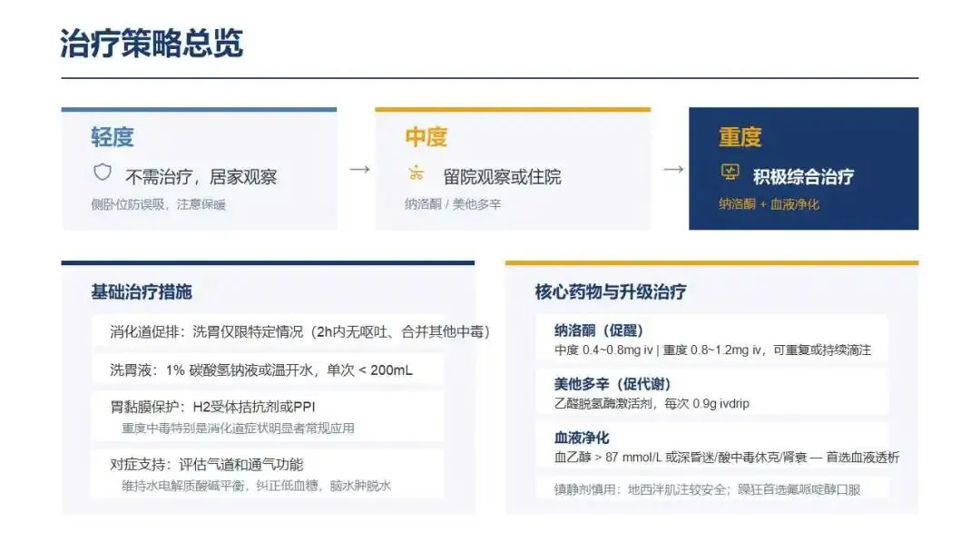980x552 pixels.
Task: Click the 基础治疗措施 heading
Action: click(142, 292)
